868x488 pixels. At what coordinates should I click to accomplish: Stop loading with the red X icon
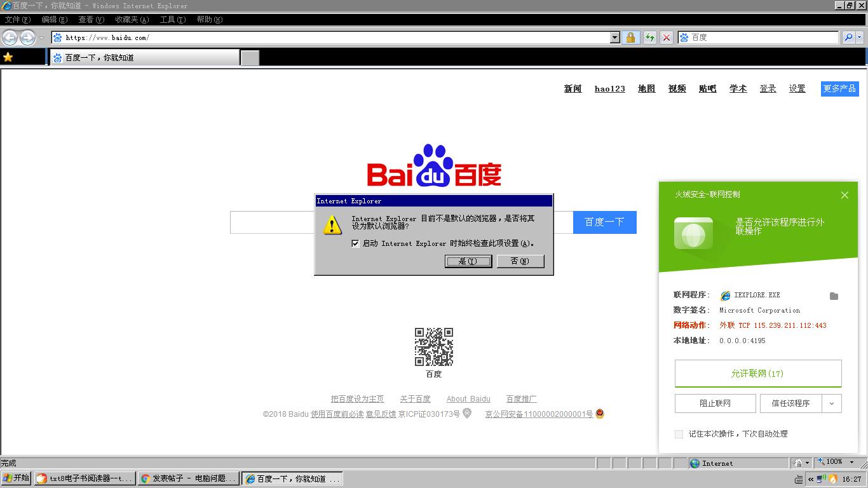[666, 37]
